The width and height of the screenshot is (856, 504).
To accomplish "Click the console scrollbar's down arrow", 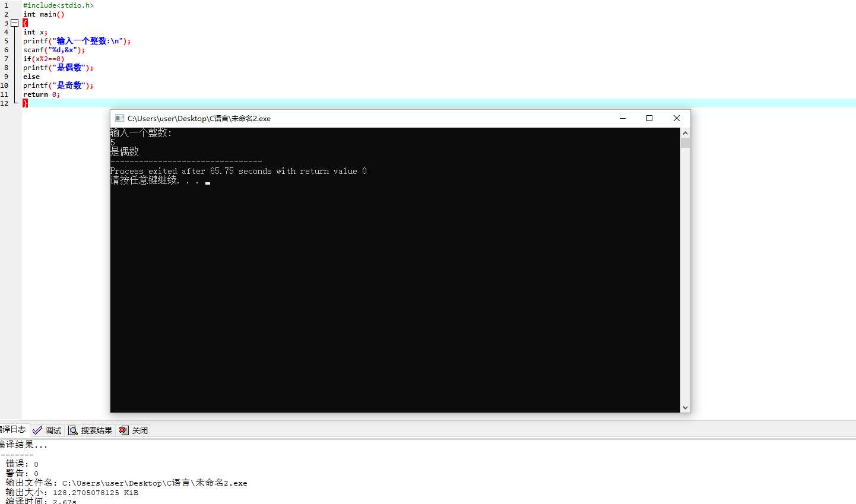I will tap(686, 408).
